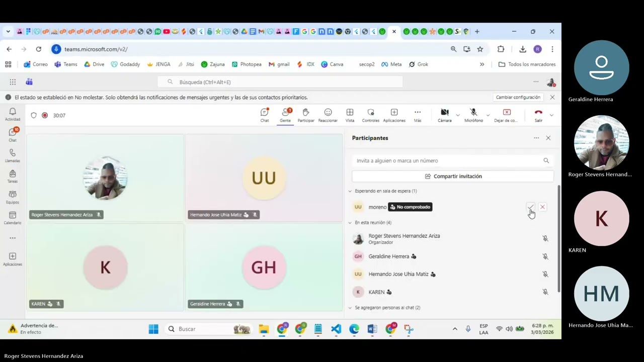Image resolution: width=644 pixels, height=362 pixels.
Task: Open the Chat button in meeting toolbar
Action: [265, 115]
